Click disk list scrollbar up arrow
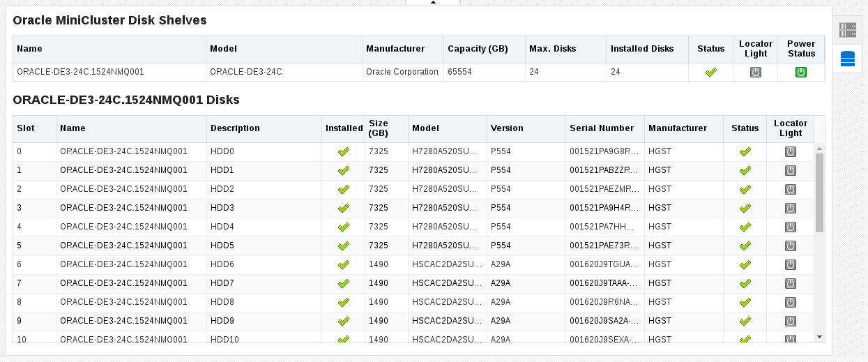 [x=819, y=148]
